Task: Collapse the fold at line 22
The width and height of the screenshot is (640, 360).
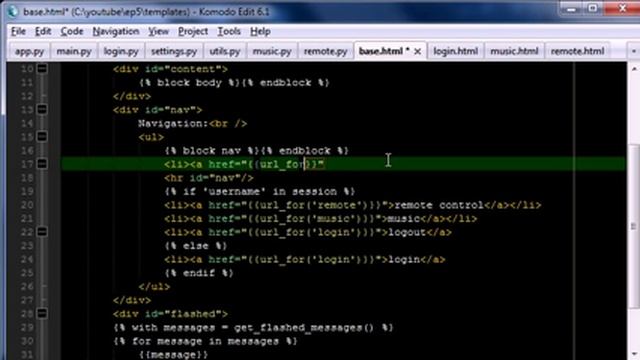Action: point(42,232)
